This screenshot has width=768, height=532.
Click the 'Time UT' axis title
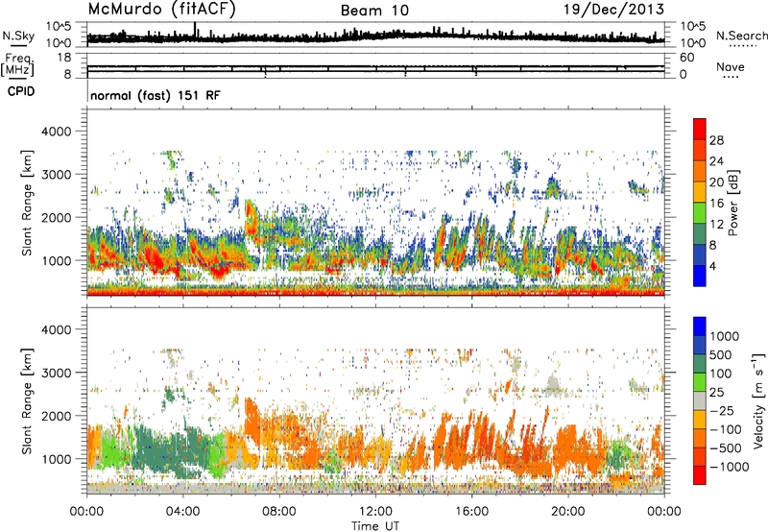click(375, 526)
